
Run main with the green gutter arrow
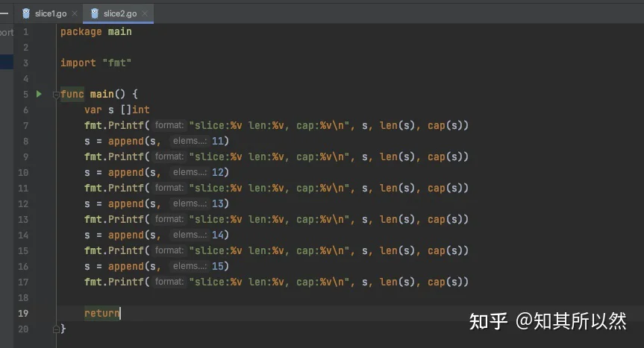click(x=39, y=94)
